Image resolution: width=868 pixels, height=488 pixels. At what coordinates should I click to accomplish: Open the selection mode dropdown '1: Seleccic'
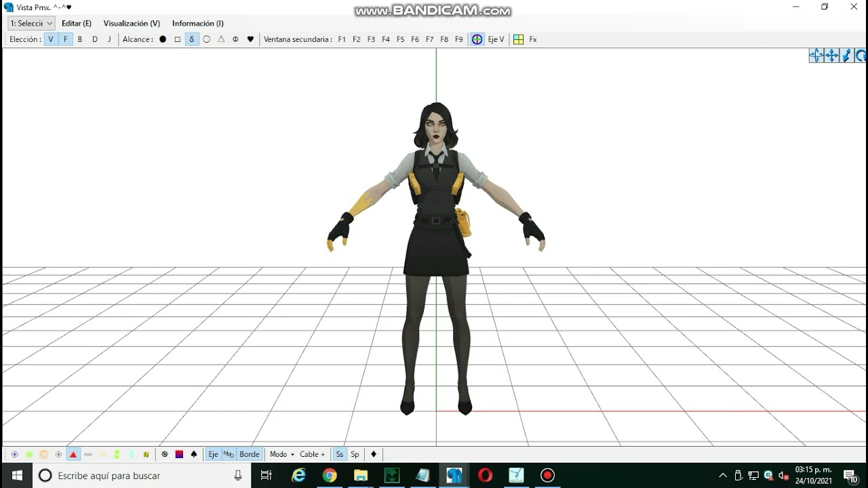point(31,23)
